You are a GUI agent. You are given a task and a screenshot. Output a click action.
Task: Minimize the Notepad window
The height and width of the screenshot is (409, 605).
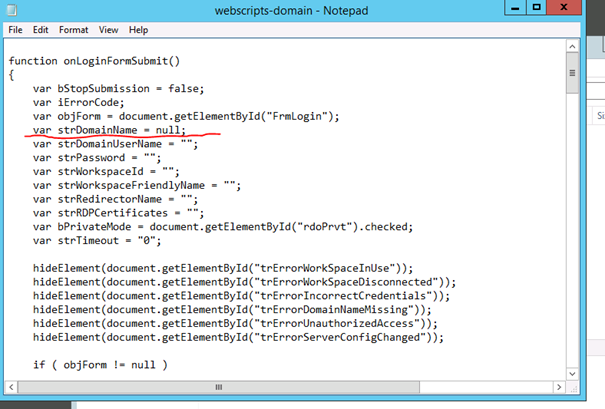pos(515,8)
